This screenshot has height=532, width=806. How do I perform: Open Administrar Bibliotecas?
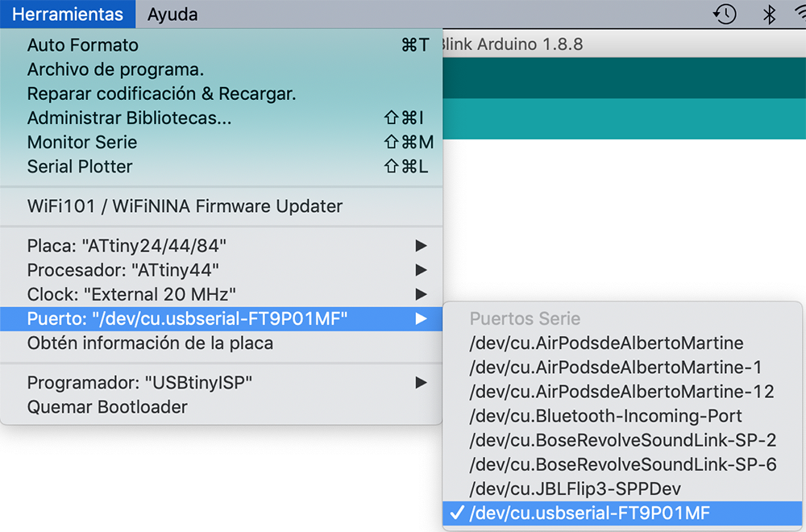(x=129, y=118)
